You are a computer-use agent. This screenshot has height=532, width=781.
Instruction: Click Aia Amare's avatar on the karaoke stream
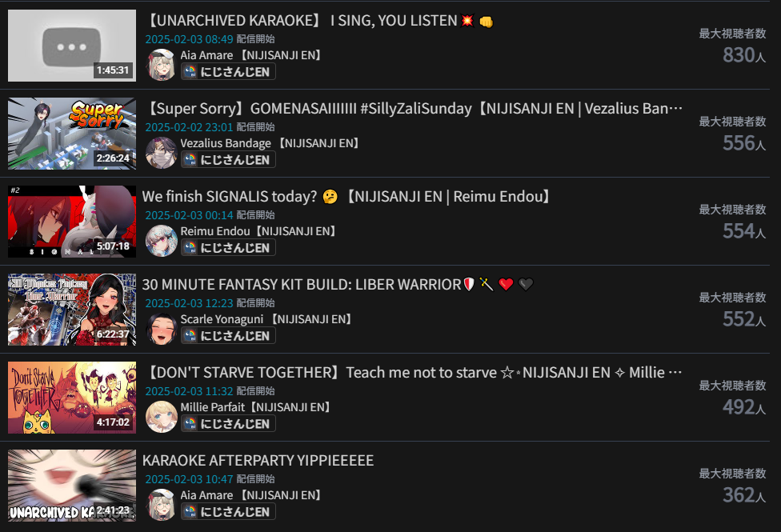162,64
